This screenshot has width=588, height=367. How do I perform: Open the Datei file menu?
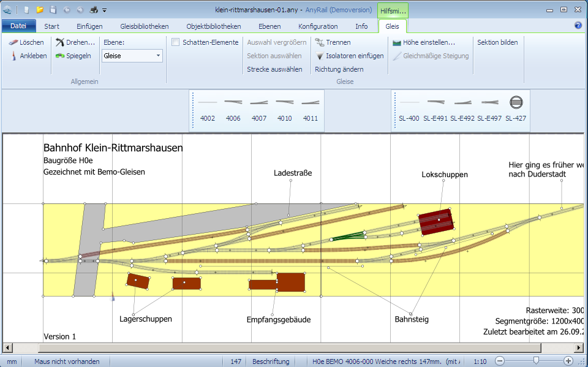[x=18, y=26]
